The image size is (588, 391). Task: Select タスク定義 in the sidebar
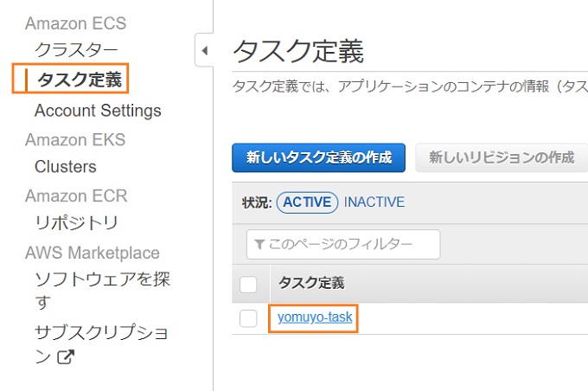pyautogui.click(x=80, y=80)
